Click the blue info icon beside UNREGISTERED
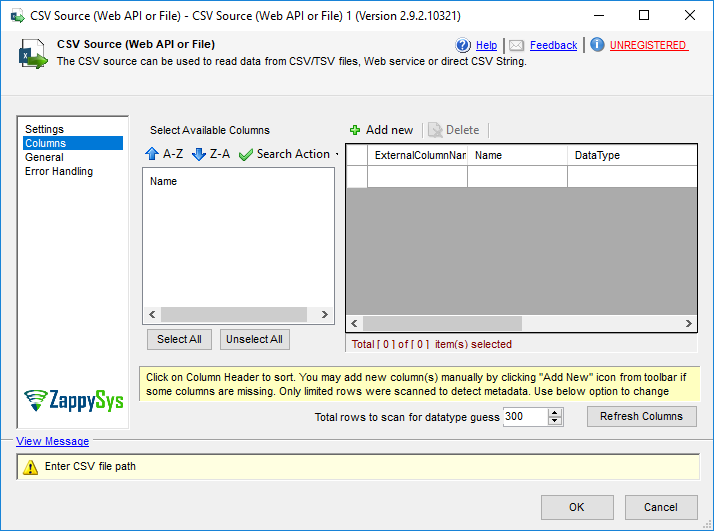This screenshot has width=714, height=531. coord(597,45)
